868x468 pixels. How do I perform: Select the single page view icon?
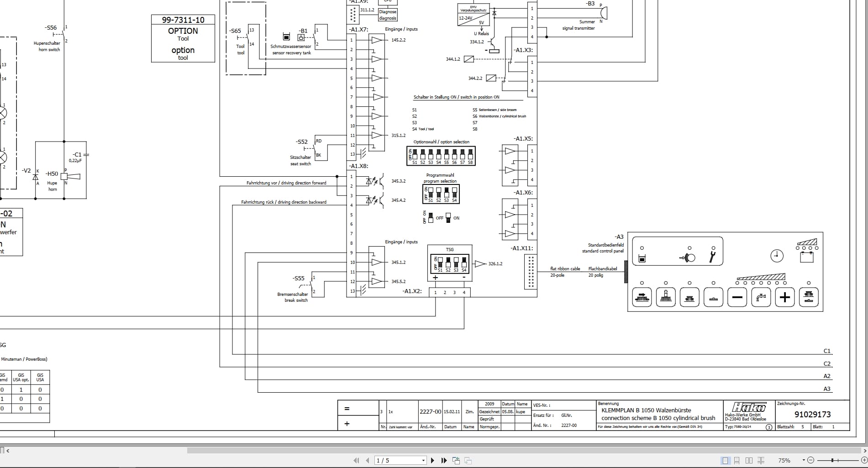[726, 460]
